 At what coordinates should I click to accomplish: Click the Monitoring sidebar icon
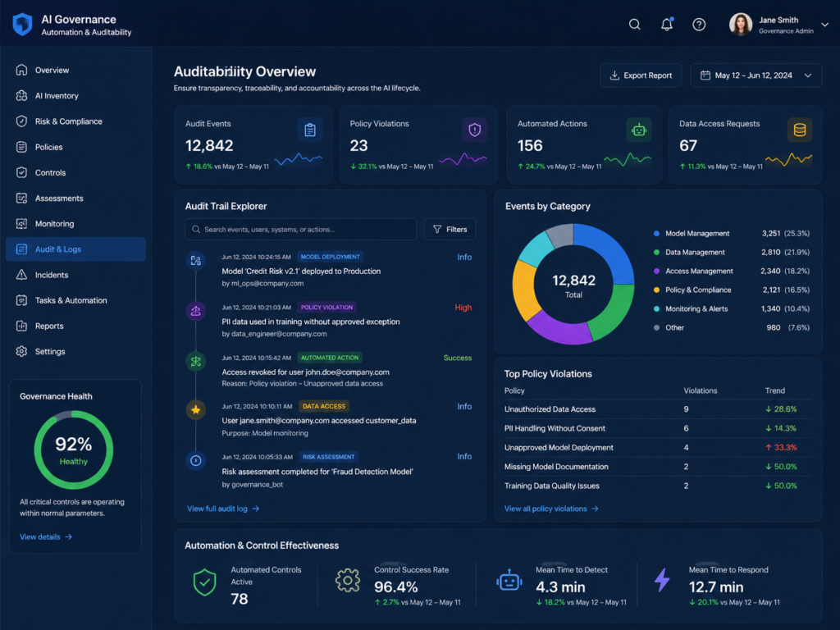pos(21,224)
